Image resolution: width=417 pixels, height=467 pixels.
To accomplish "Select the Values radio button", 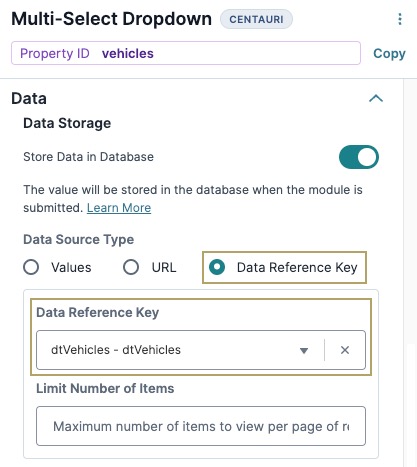I will (x=31, y=267).
